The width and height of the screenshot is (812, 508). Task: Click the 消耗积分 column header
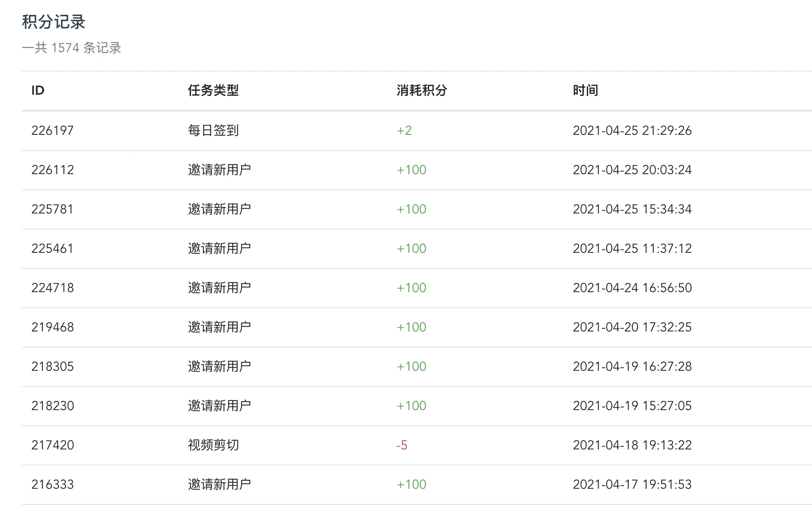click(x=421, y=90)
